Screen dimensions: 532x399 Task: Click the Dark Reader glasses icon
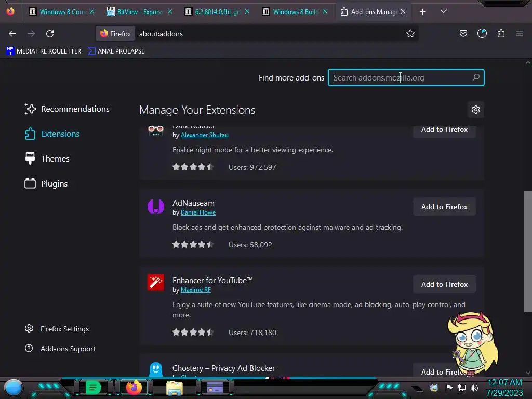click(x=156, y=130)
